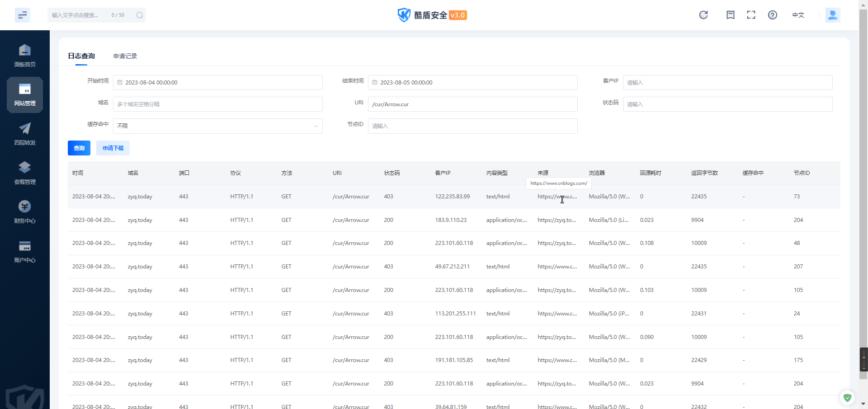This screenshot has height=409, width=868.
Task: Click the search magnifier icon
Action: click(140, 15)
